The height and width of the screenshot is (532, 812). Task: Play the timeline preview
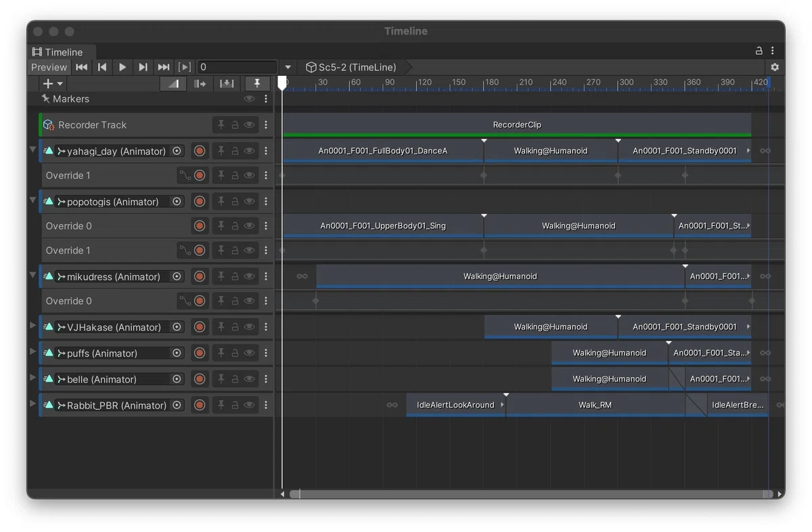[122, 67]
